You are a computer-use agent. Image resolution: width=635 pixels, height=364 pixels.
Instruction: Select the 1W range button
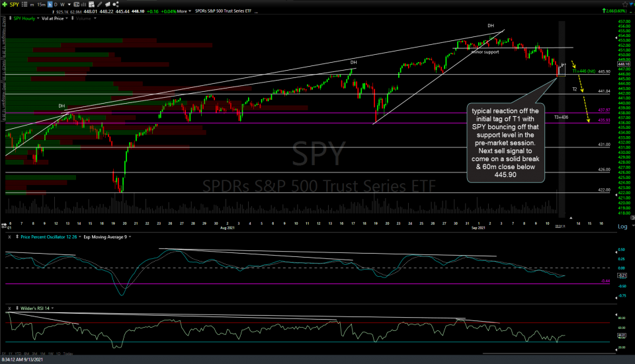tap(51, 353)
